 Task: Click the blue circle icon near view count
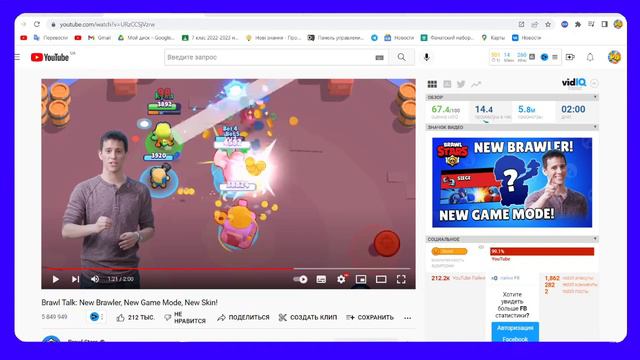point(94,317)
